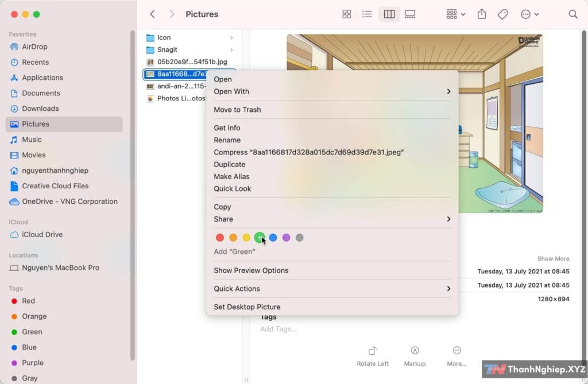Choose Open in context menu
The height and width of the screenshot is (384, 588).
[x=332, y=79]
